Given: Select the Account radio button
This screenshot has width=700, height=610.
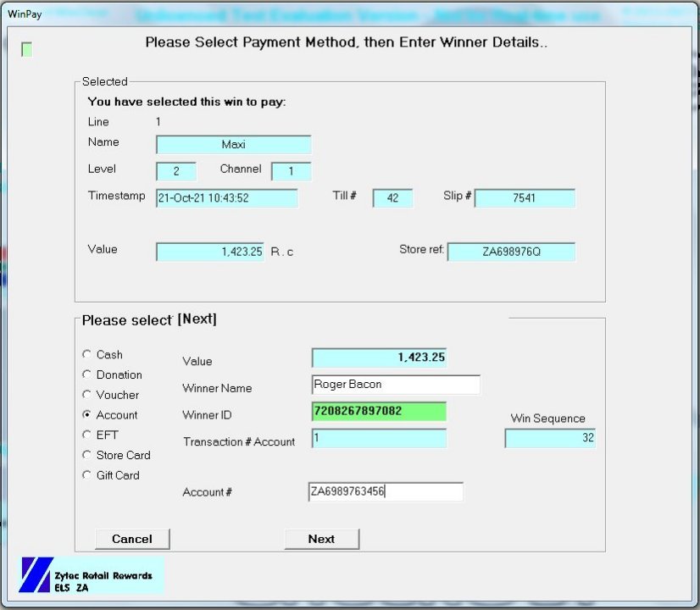Looking at the screenshot, I should 86,415.
